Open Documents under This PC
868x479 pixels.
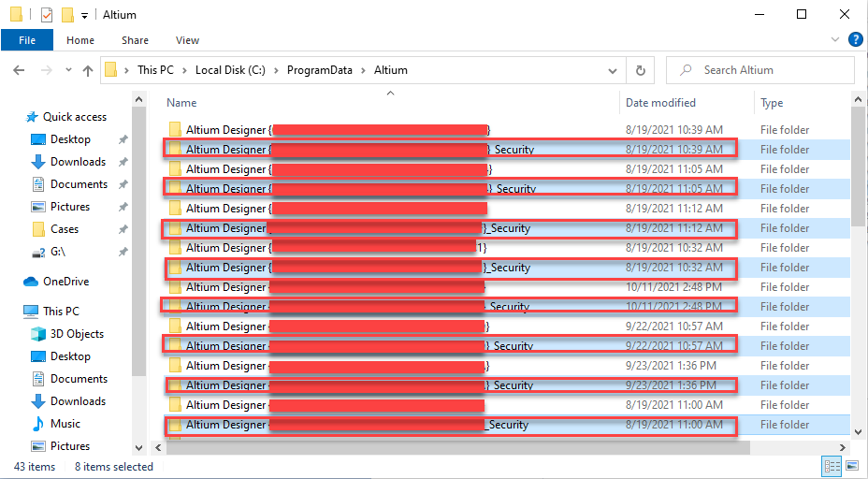click(x=80, y=379)
